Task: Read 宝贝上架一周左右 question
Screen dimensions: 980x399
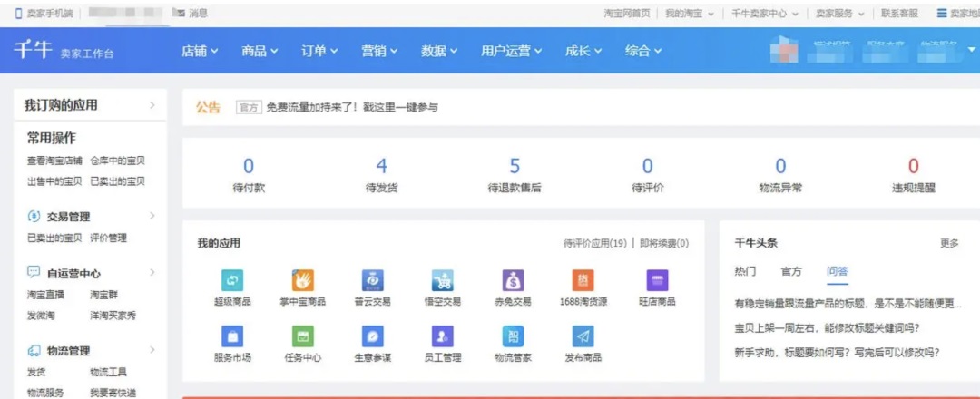Action: click(x=827, y=328)
